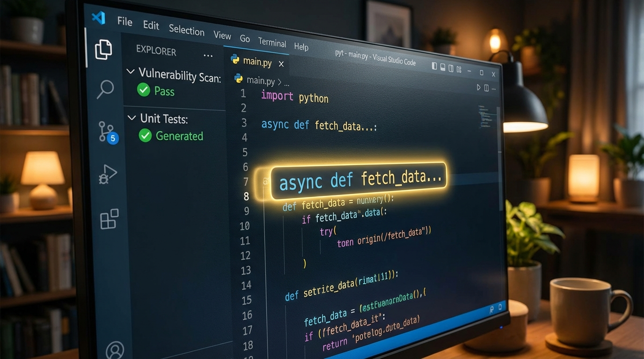Click the 'import python' code line

[x=294, y=97]
